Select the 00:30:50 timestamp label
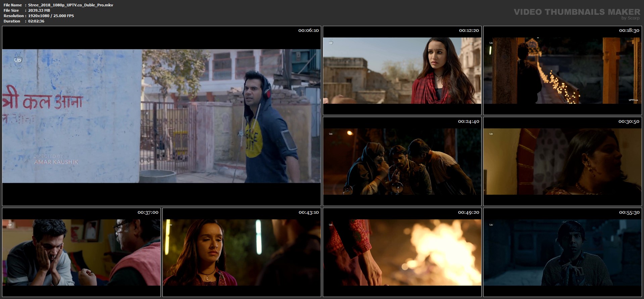Image resolution: width=644 pixels, height=299 pixels. (x=629, y=121)
